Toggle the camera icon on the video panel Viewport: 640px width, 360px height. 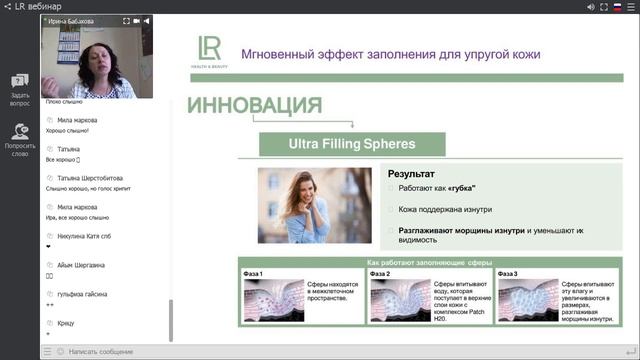136,21
